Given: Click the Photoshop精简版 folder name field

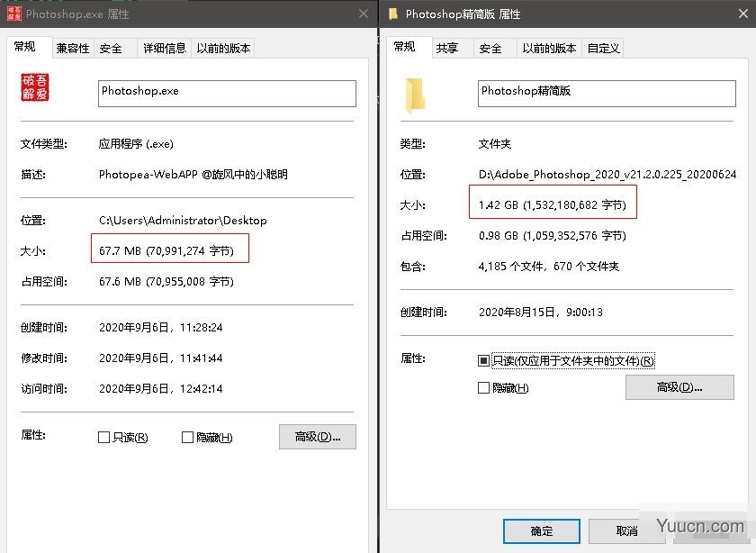Looking at the screenshot, I should coord(607,94).
